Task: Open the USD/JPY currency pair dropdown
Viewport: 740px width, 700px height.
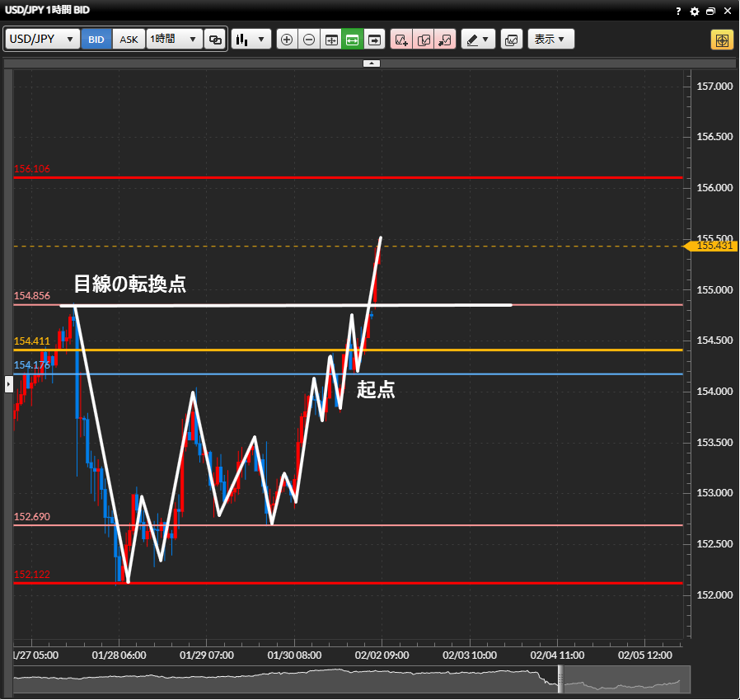Action: (x=42, y=40)
